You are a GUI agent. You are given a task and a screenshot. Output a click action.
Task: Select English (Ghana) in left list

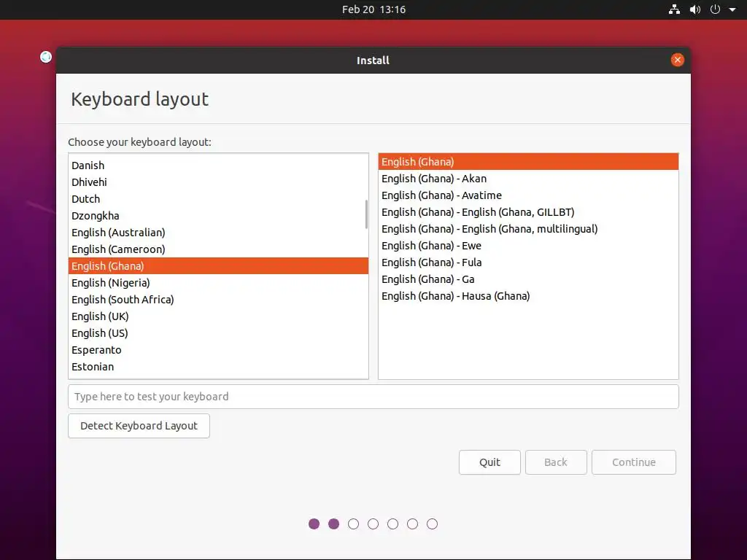click(x=218, y=265)
